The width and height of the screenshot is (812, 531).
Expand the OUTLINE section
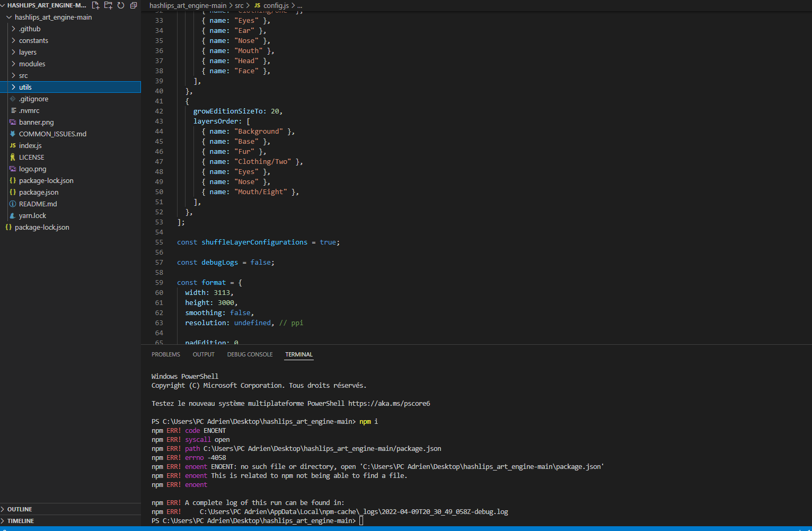pyautogui.click(x=21, y=509)
